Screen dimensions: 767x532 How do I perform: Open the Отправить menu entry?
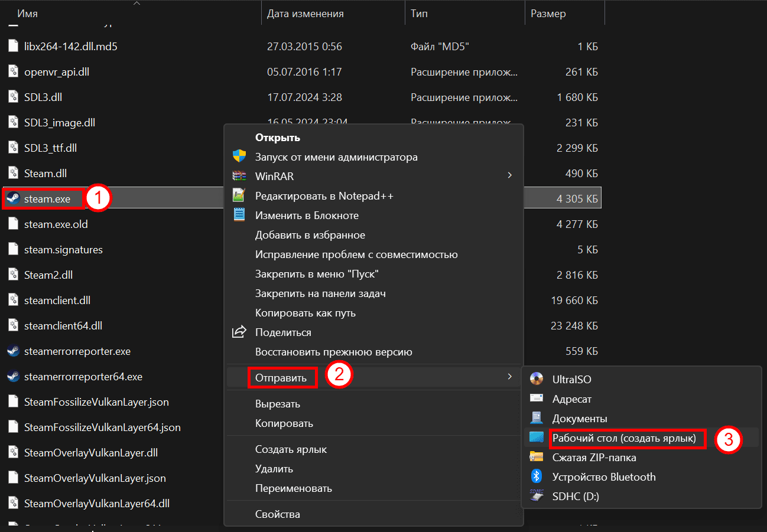coord(281,378)
